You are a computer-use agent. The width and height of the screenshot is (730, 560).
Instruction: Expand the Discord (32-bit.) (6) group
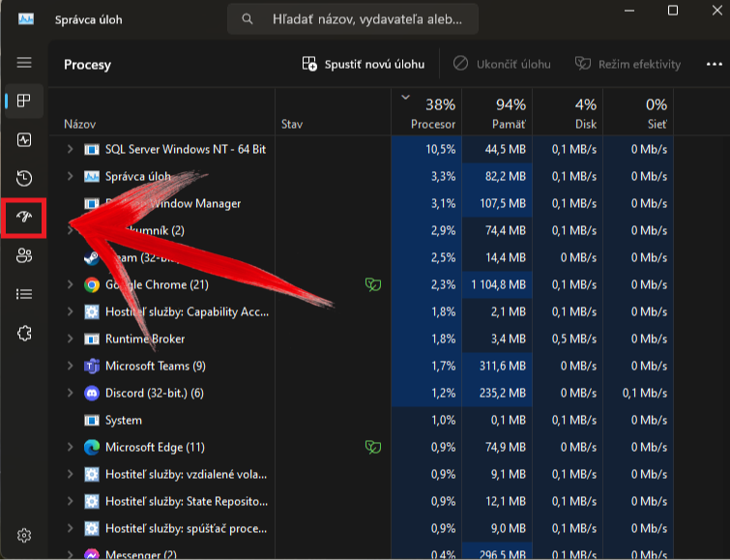click(x=71, y=393)
